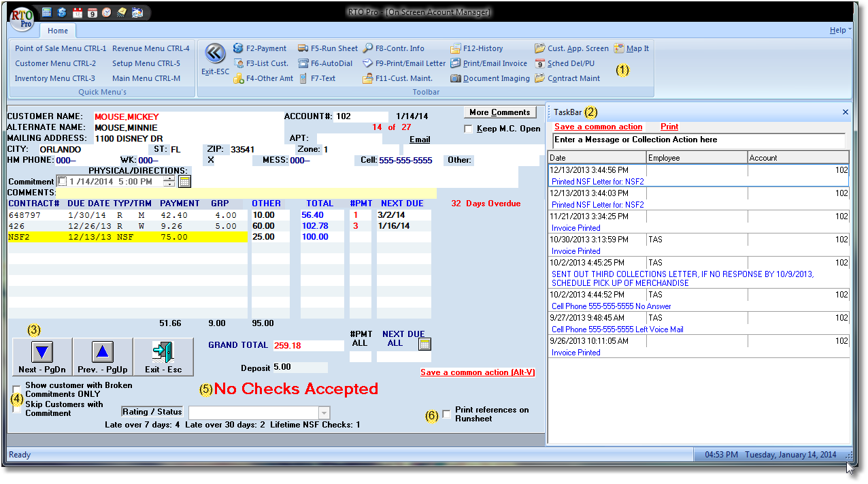
Task: Open Customer Menu CTRL-2
Action: click(55, 63)
